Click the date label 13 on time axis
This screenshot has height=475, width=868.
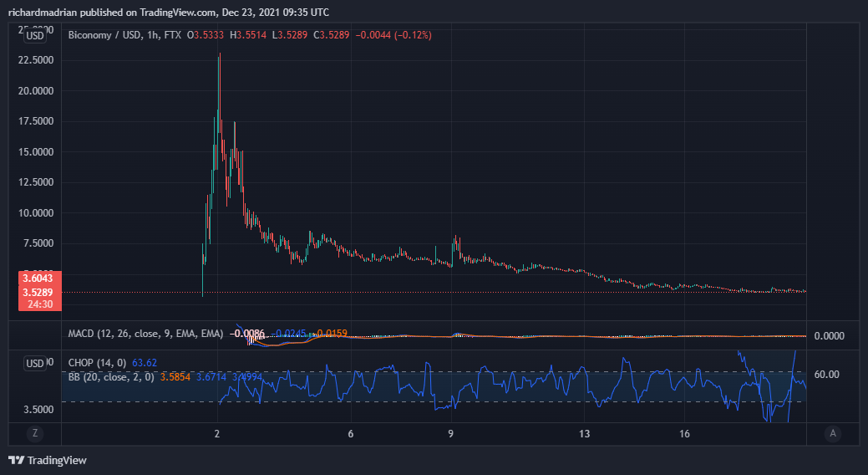[585, 433]
